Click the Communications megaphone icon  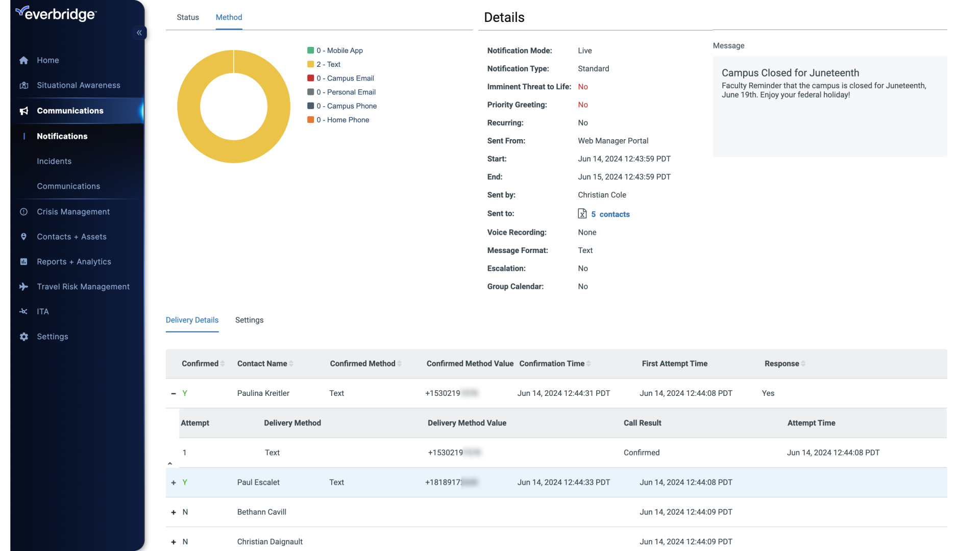24,111
